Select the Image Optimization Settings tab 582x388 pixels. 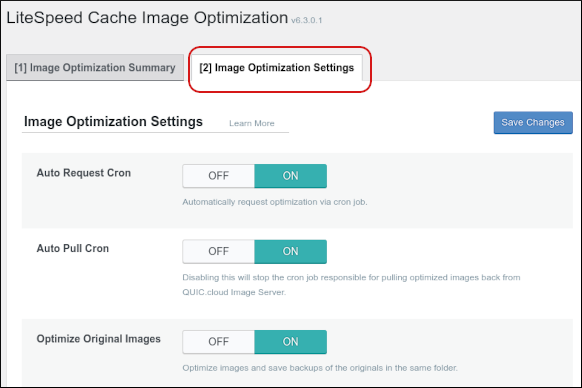(x=277, y=68)
